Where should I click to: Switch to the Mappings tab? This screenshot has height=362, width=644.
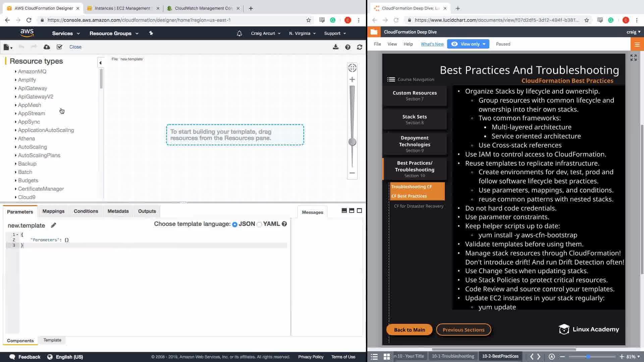coord(53,211)
